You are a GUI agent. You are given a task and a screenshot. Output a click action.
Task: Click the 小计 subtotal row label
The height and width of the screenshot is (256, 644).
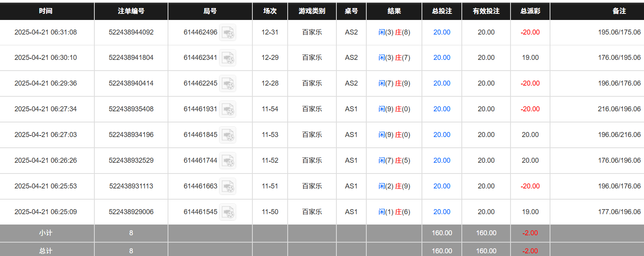pos(46,233)
